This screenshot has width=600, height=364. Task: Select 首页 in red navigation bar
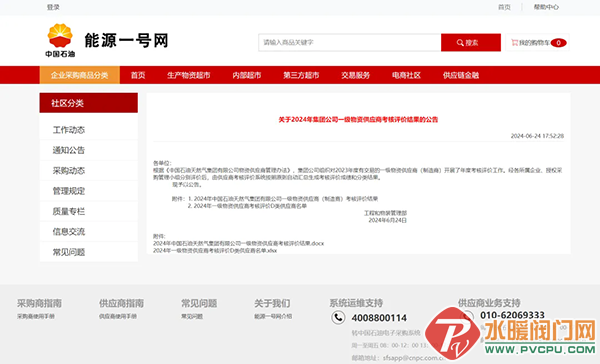(x=138, y=75)
